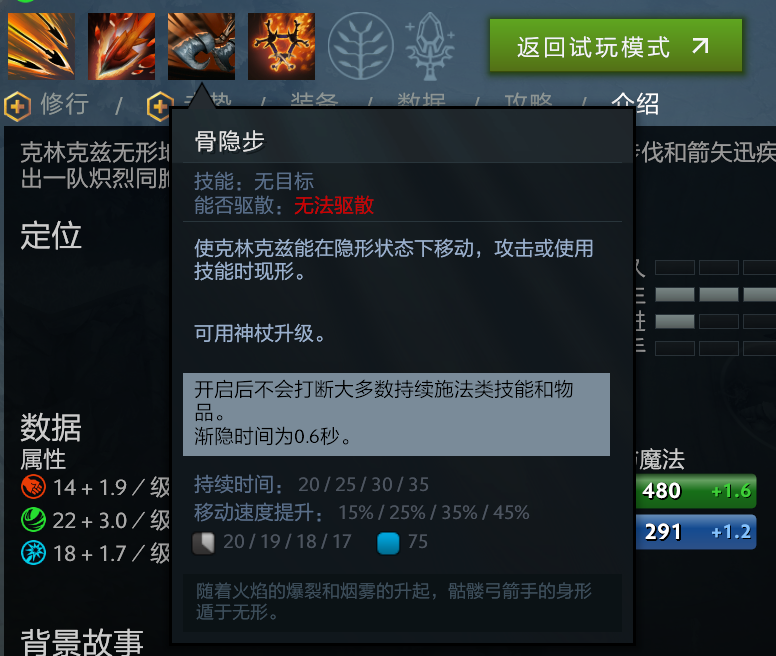Click the blue mana cost icon

(388, 543)
